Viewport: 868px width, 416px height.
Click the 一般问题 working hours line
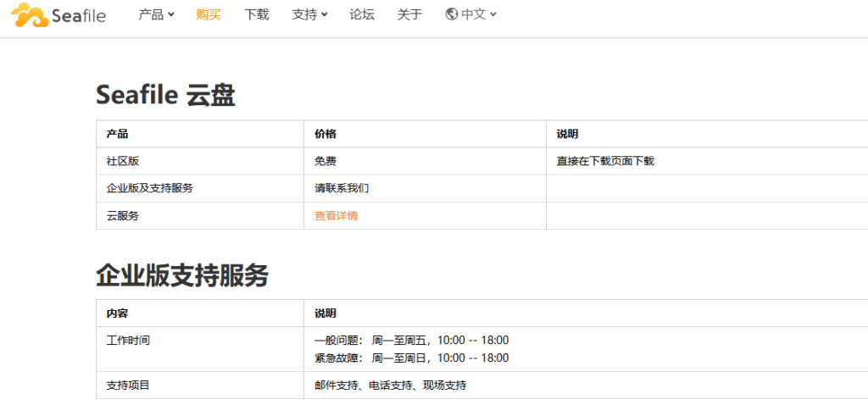coord(411,341)
